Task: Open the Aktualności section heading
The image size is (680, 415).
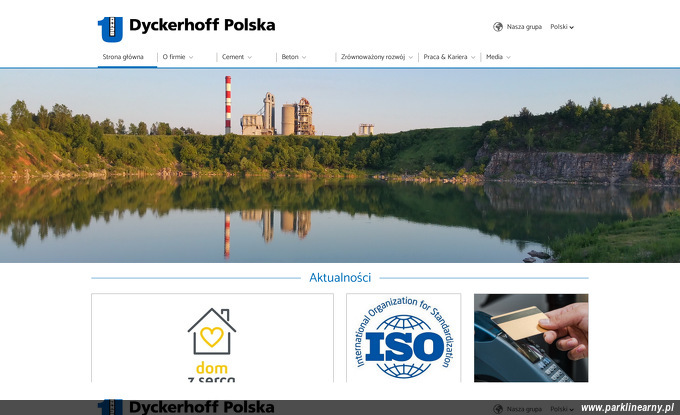Action: pyautogui.click(x=340, y=278)
